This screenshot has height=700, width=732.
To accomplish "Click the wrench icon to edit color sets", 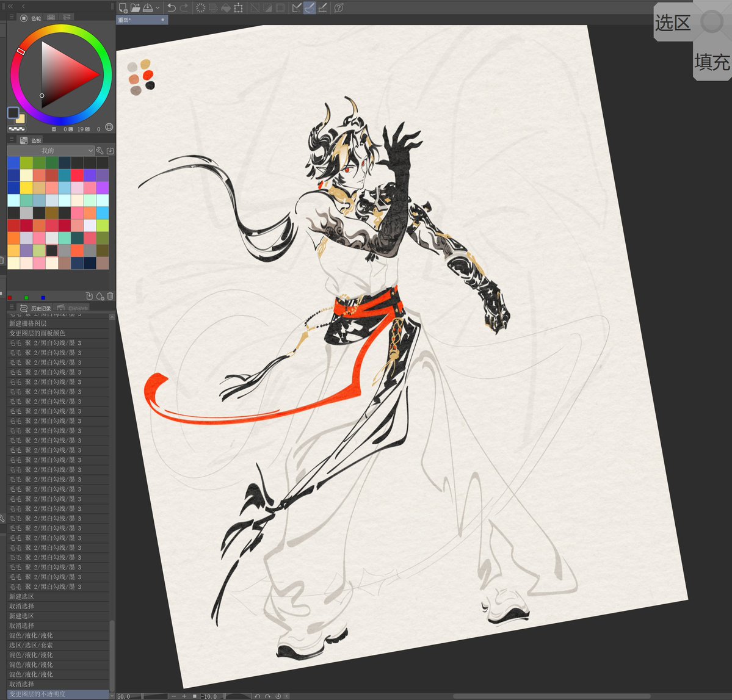I will (100, 151).
